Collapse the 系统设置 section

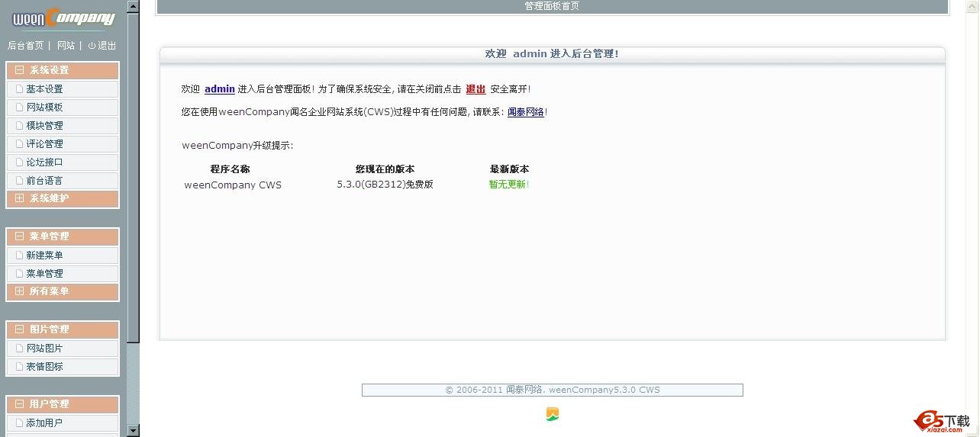pos(63,70)
